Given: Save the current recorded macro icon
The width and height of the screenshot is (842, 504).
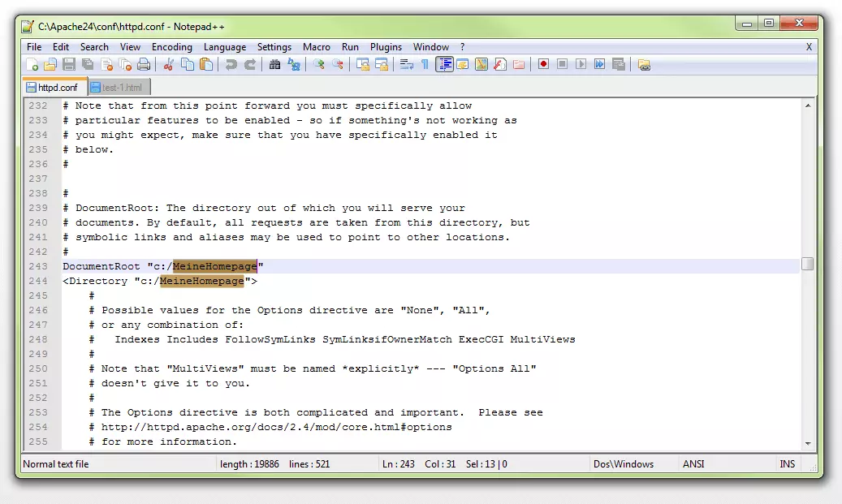Looking at the screenshot, I should pyautogui.click(x=619, y=64).
